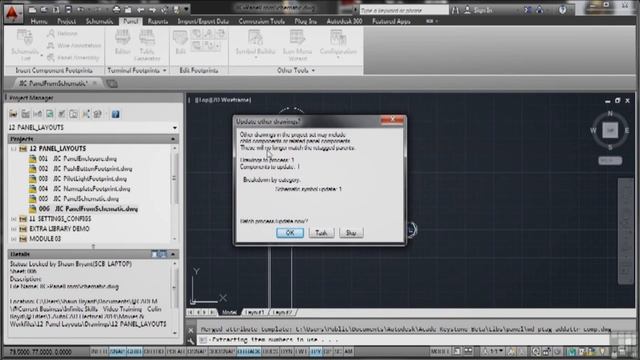Toggle DYN dynamic input in status bar
Viewport: 640px width, 360px height.
point(287,351)
